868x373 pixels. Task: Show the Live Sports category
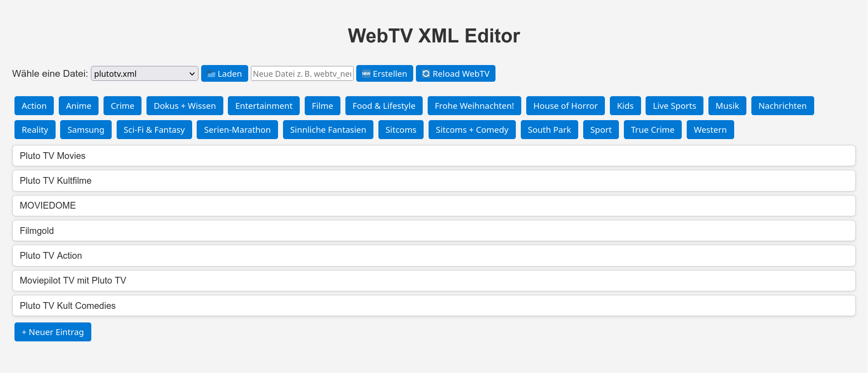click(x=674, y=106)
